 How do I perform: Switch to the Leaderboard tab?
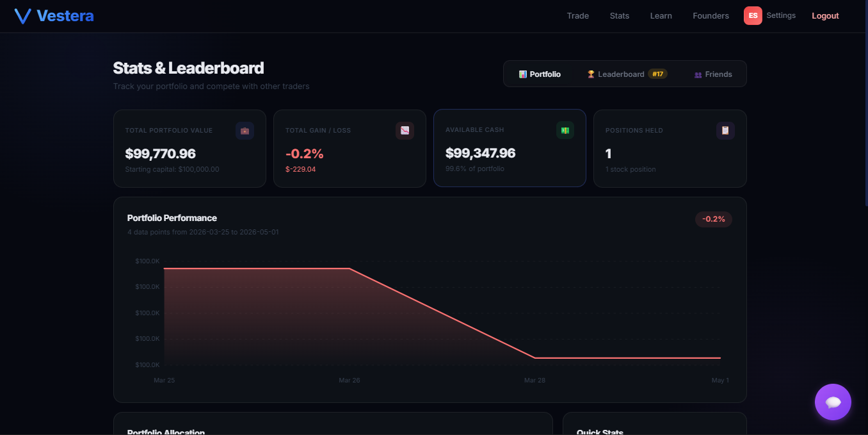(627, 74)
